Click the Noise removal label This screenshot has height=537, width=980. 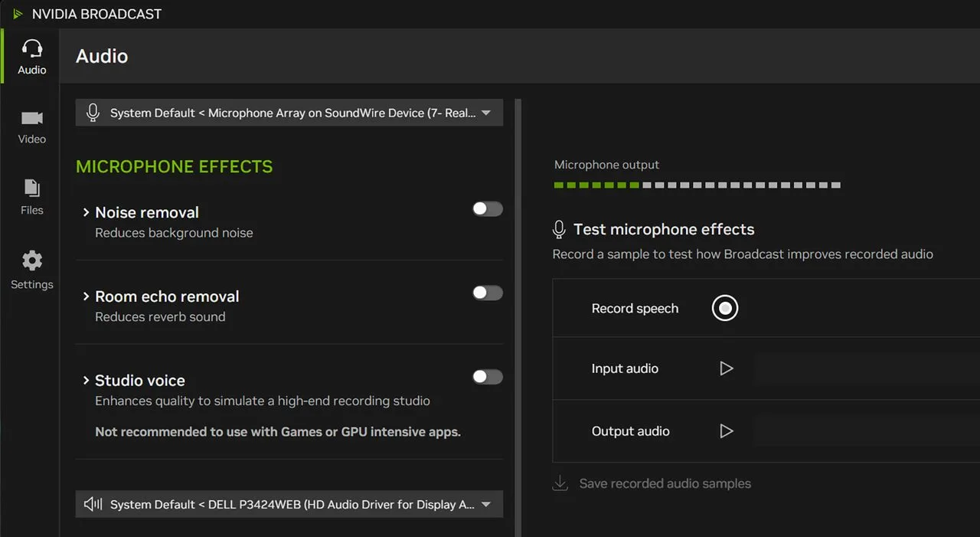tap(147, 212)
